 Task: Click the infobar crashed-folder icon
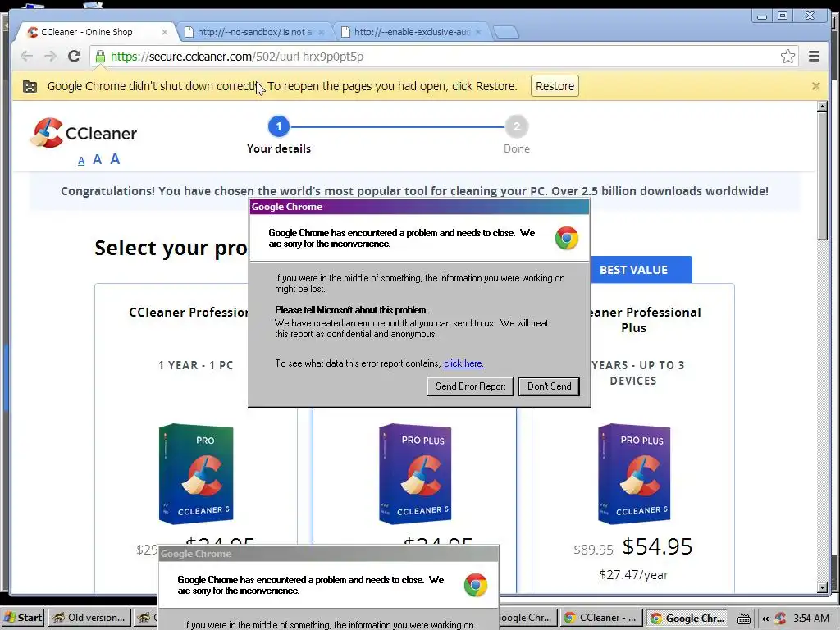pyautogui.click(x=30, y=86)
